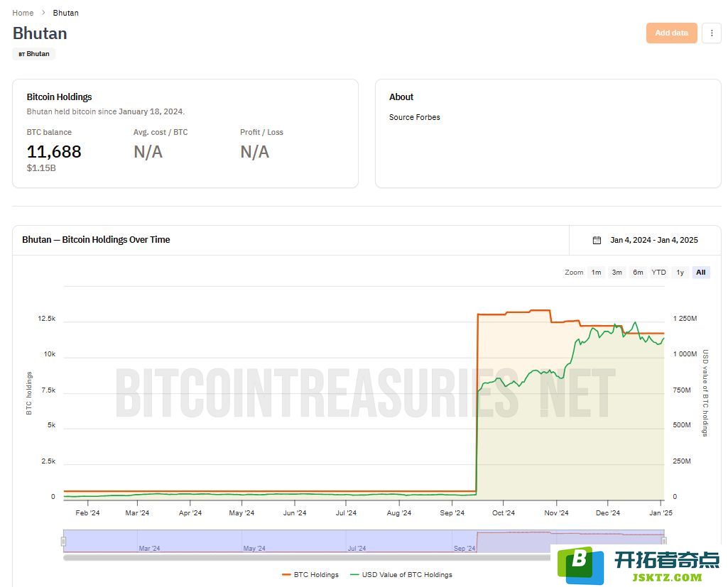Click the Sep '24 x-axis label
Screen dimensions: 728x587
pyautogui.click(x=452, y=512)
